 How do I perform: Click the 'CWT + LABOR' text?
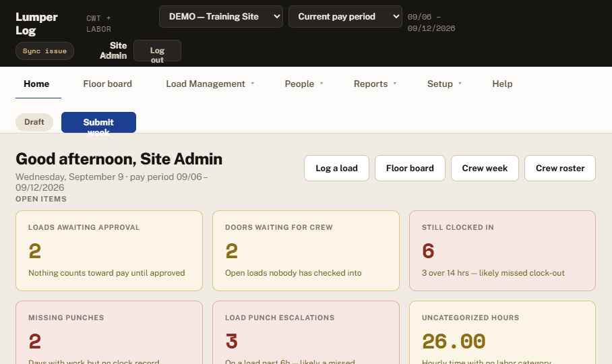coord(98,24)
